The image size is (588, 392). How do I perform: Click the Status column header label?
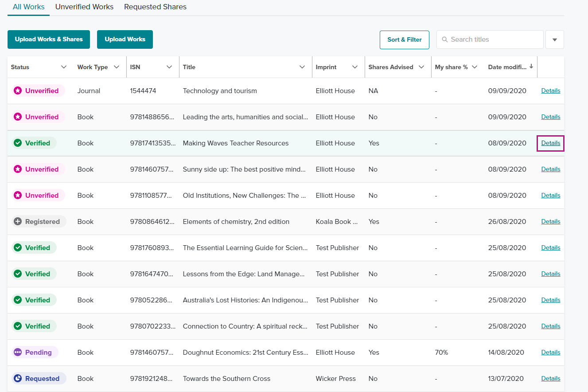[x=20, y=67]
